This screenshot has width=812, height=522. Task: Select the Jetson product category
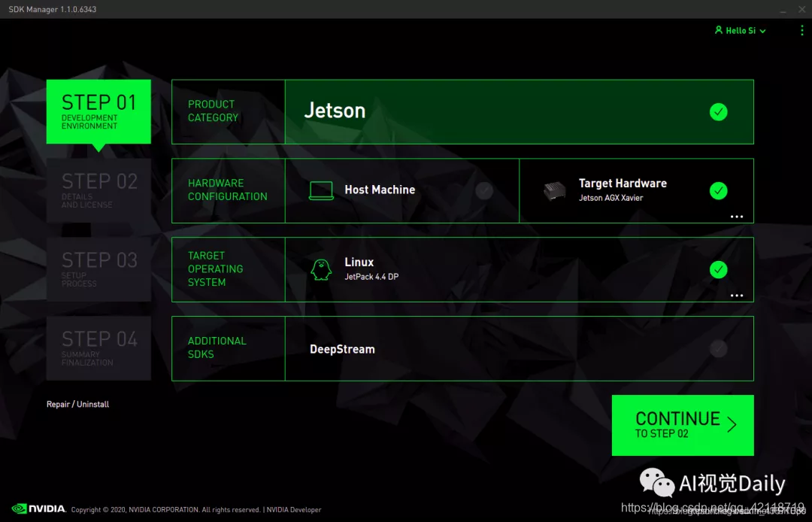pyautogui.click(x=519, y=112)
